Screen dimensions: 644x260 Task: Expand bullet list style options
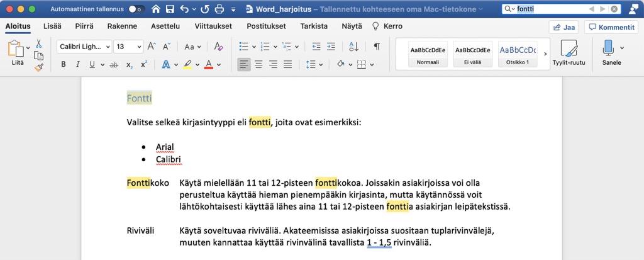(x=254, y=47)
